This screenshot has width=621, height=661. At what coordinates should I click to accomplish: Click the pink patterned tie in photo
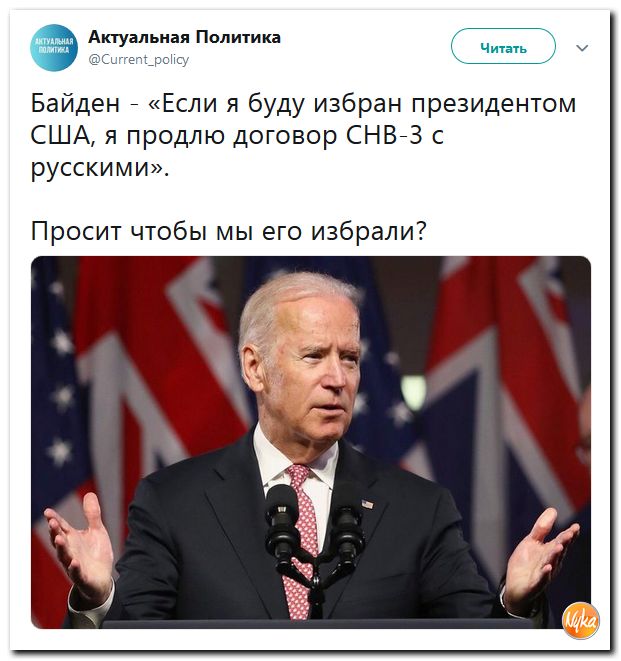coord(301,540)
